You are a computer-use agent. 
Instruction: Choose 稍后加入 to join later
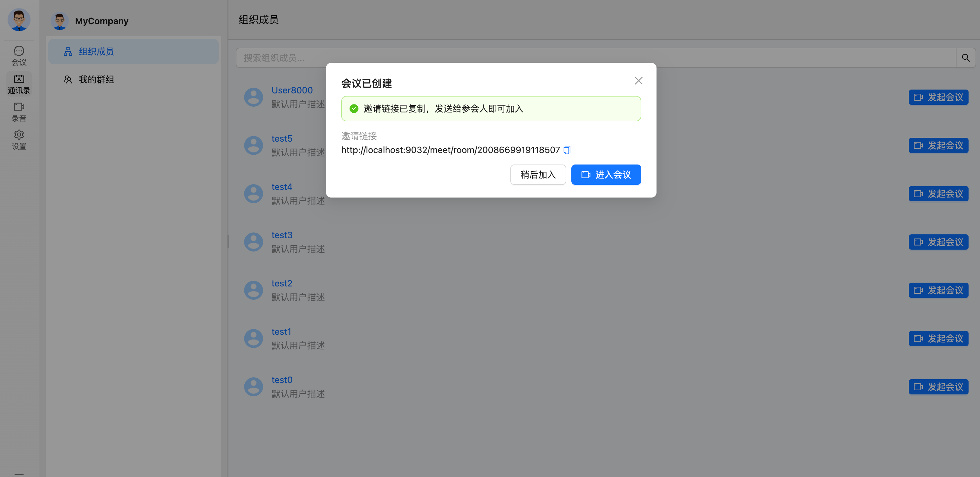[x=538, y=174]
